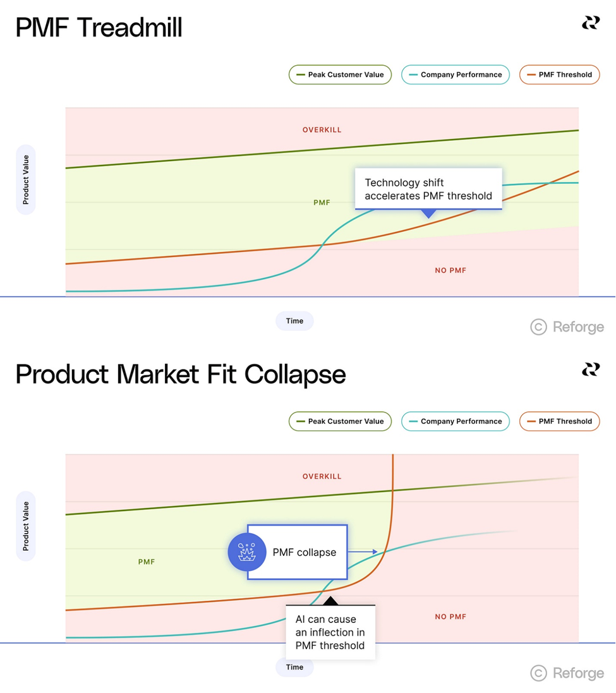Click the Reforge wordmark under the PMF Treadmill chart
Screen dimensions: 616x693
[x=578, y=327]
